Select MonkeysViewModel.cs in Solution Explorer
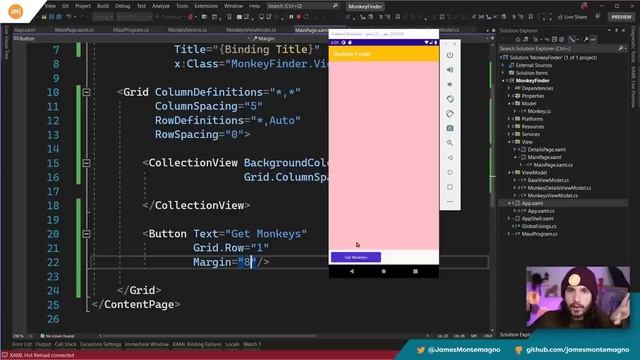 (x=552, y=196)
